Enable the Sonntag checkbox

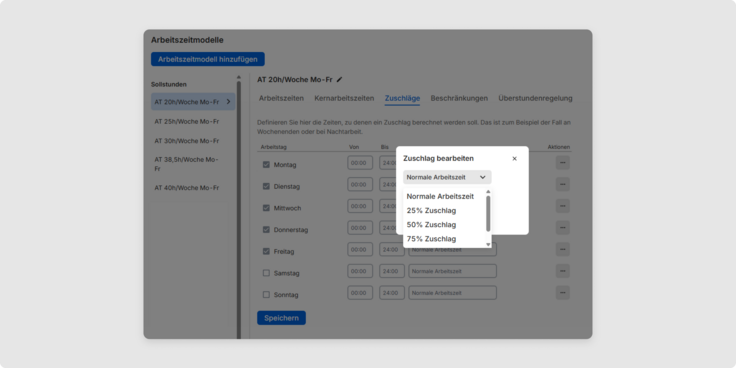coord(266,295)
